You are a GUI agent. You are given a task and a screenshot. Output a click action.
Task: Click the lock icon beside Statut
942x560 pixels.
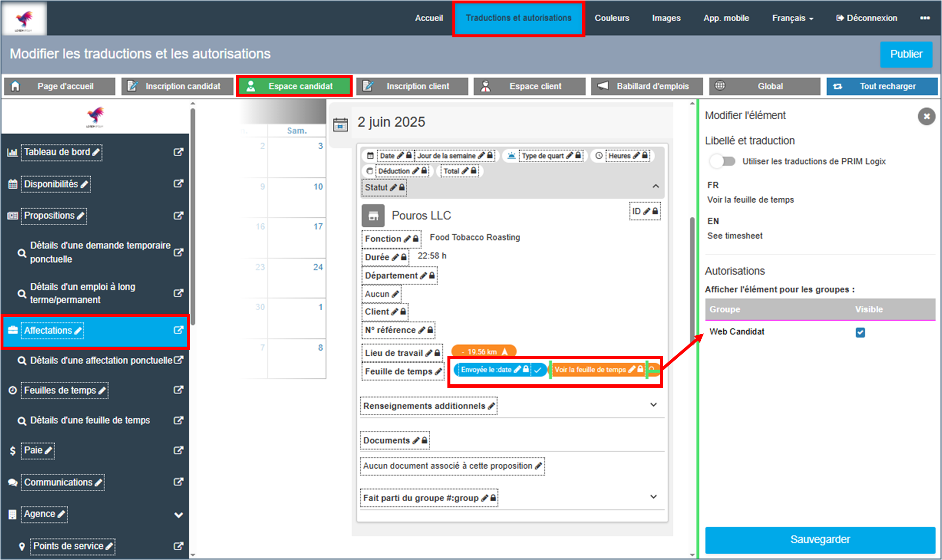click(x=402, y=187)
